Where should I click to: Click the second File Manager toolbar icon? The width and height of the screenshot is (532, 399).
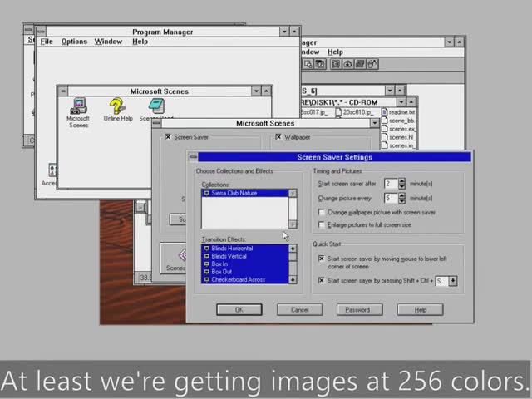tap(320, 64)
